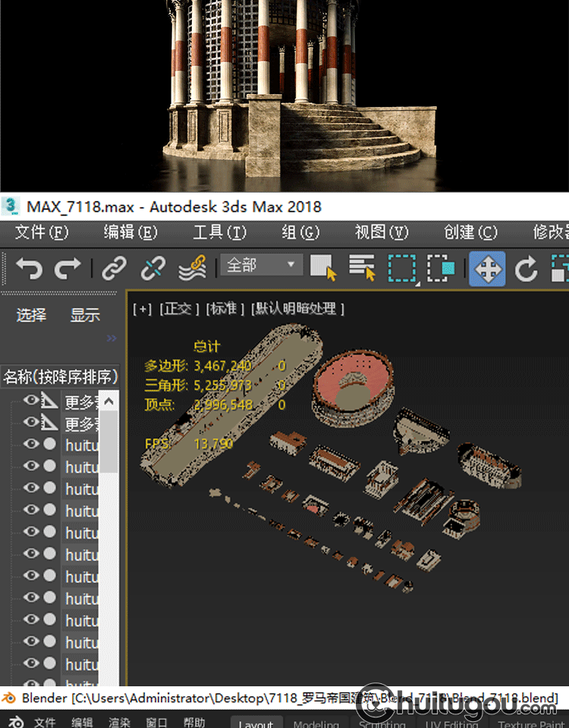Open the Select by Name tool
Screen dimensions: 569x728
point(362,268)
